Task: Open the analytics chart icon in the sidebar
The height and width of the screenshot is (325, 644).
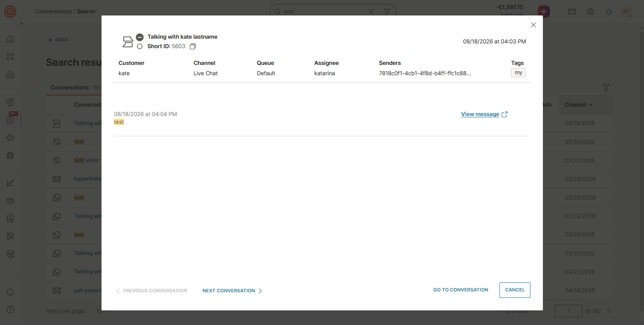Action: pyautogui.click(x=10, y=183)
